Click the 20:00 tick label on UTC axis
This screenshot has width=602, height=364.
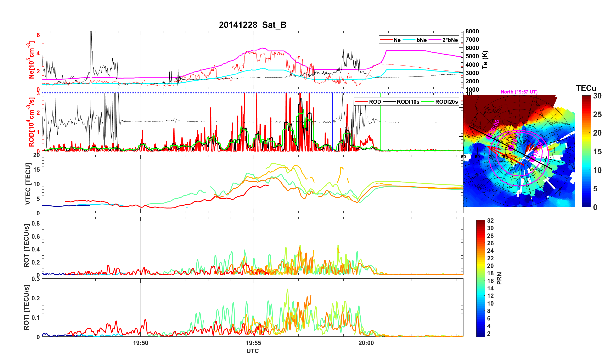pos(366,343)
